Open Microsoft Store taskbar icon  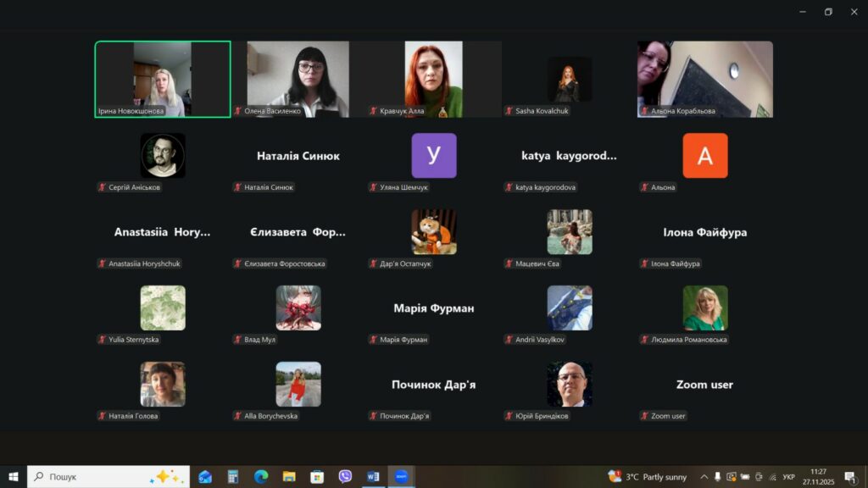[x=317, y=477]
